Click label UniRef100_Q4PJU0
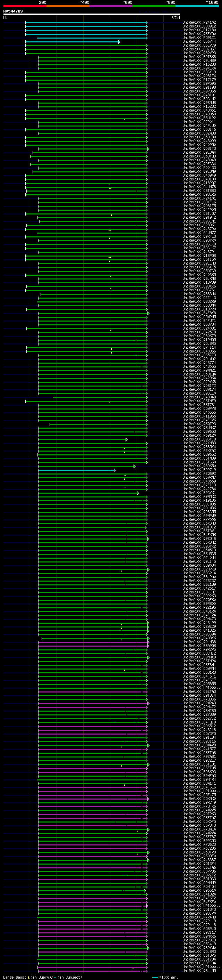The width and height of the screenshot is (222, 980). (199, 125)
